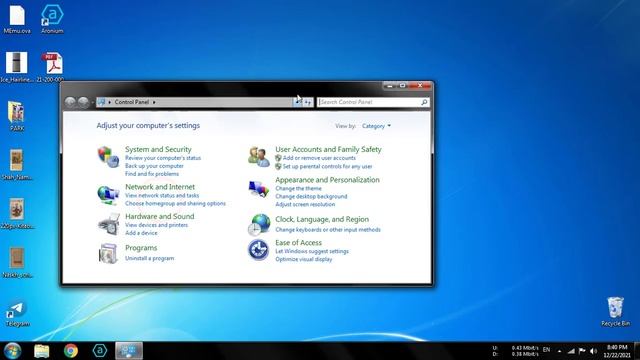Open Ease of Access heading link
Image resolution: width=640 pixels, height=360 pixels.
point(298,243)
